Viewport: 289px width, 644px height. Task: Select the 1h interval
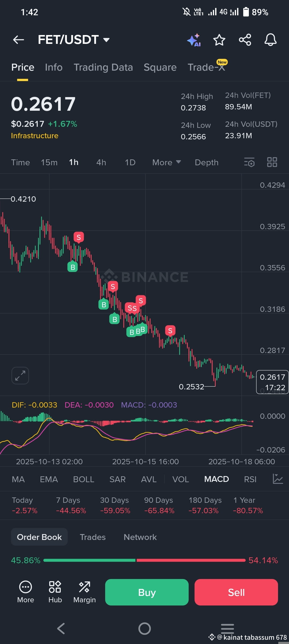[74, 162]
